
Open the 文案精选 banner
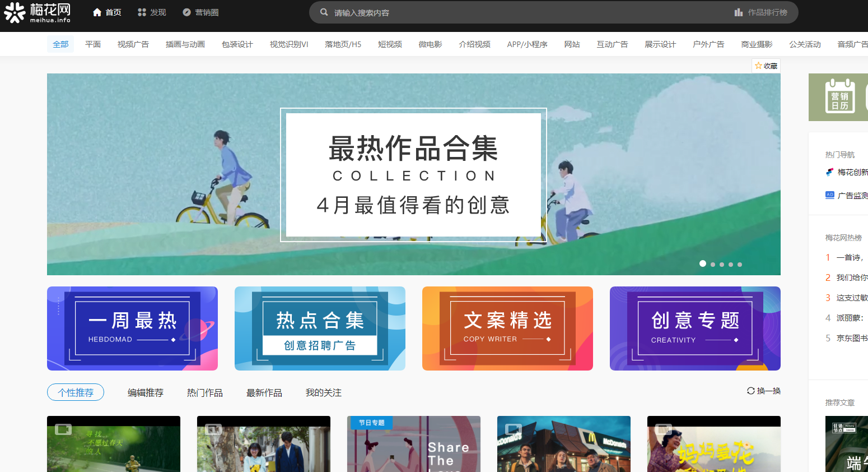point(507,328)
